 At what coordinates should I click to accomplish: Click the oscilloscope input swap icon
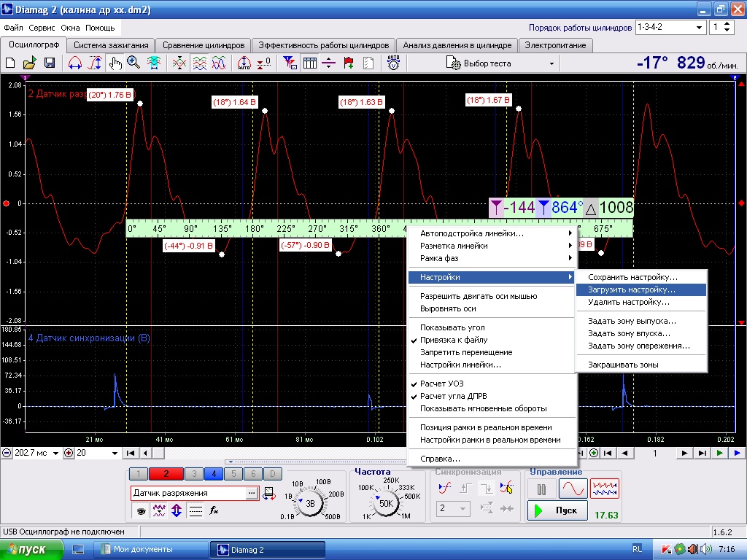coord(268,494)
